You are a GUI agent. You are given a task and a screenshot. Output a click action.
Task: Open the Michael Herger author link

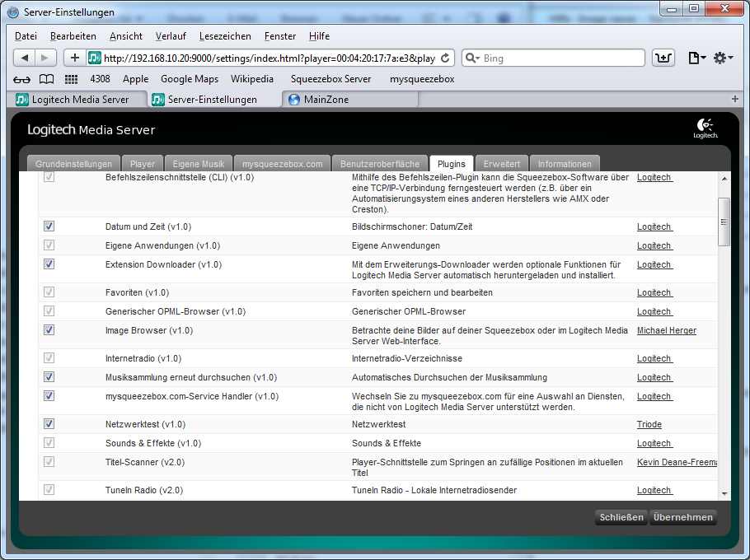coord(666,330)
